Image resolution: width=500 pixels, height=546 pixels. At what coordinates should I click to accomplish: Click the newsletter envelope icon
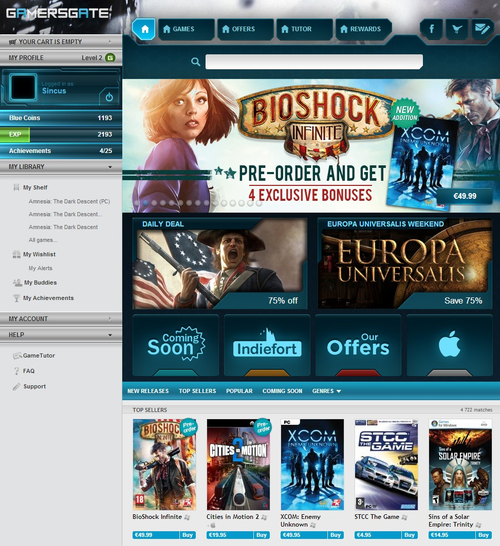pos(482,29)
